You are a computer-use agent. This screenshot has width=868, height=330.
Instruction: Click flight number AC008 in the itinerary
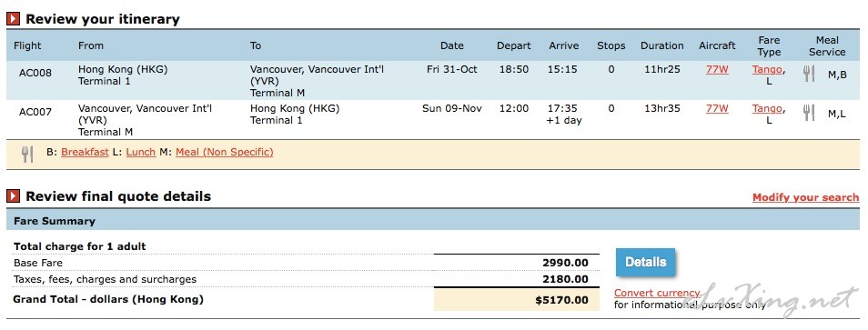pos(35,73)
